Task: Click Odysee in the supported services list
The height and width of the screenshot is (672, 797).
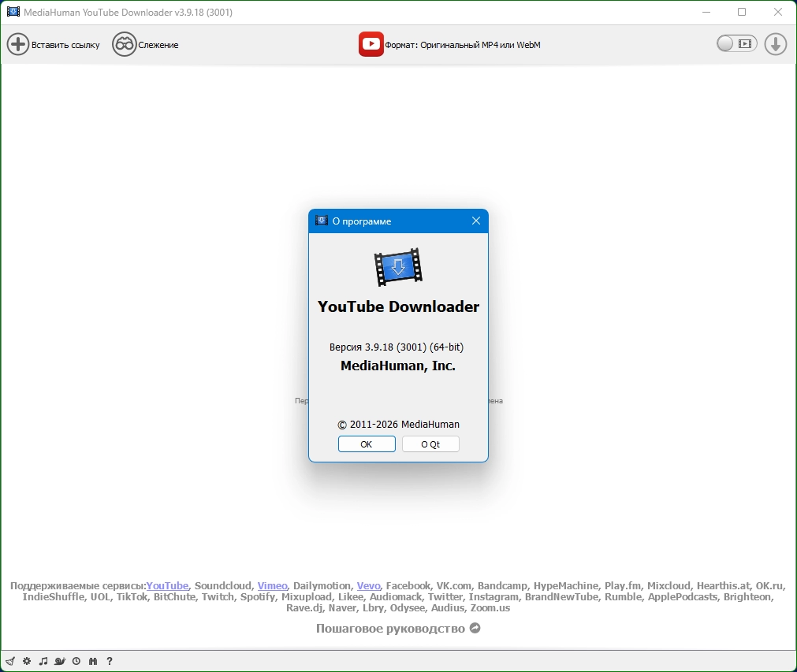Action: click(407, 608)
